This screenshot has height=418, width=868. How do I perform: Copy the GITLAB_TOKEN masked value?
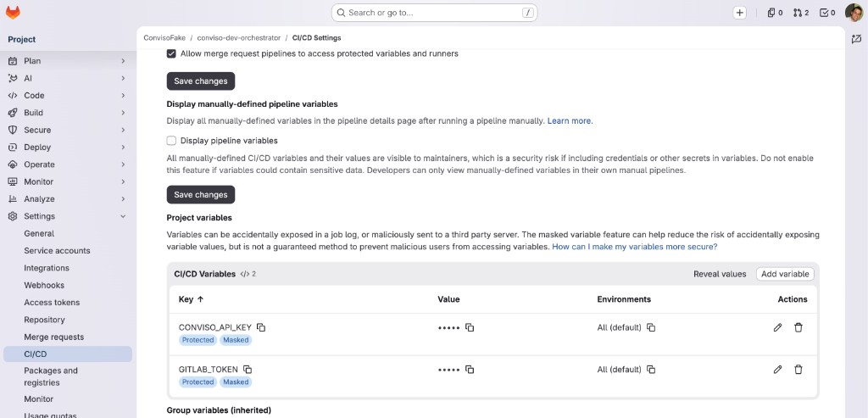coord(470,370)
